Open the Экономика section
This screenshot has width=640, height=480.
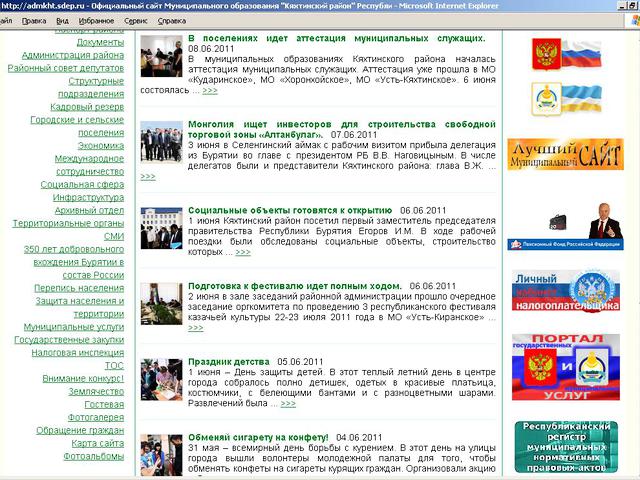(101, 146)
